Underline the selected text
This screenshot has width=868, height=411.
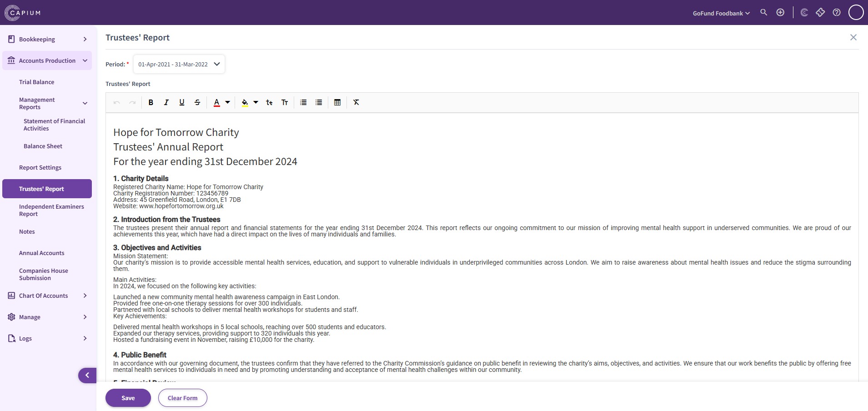click(x=182, y=102)
